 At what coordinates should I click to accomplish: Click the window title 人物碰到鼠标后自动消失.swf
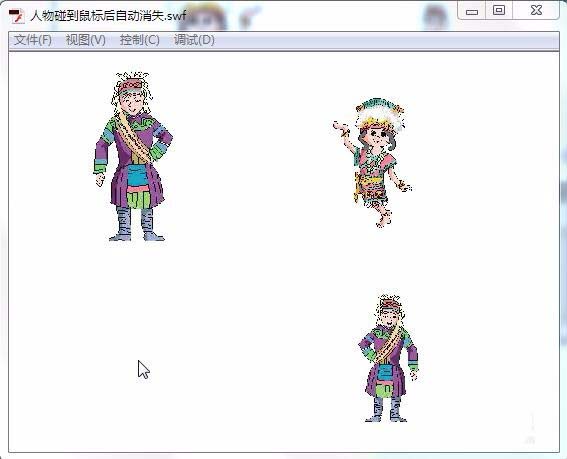click(108, 16)
